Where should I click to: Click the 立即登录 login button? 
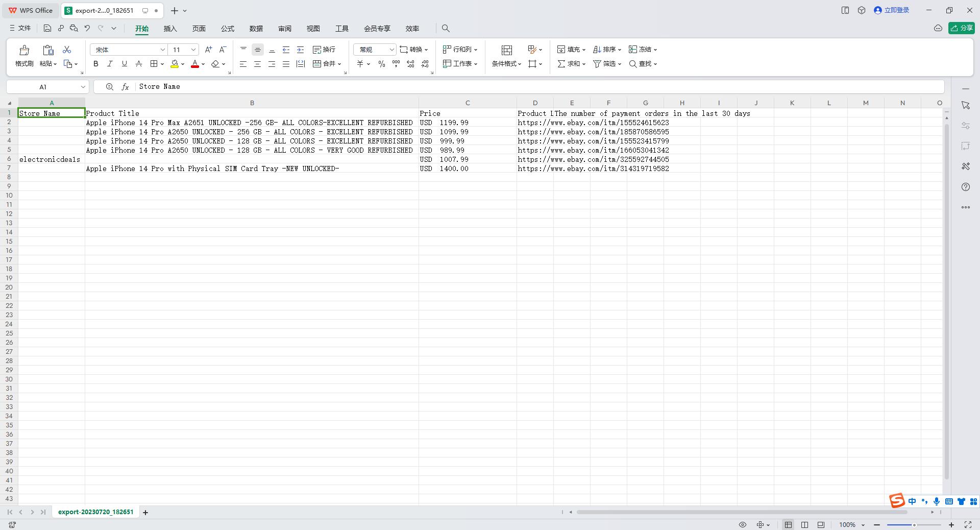pos(892,10)
